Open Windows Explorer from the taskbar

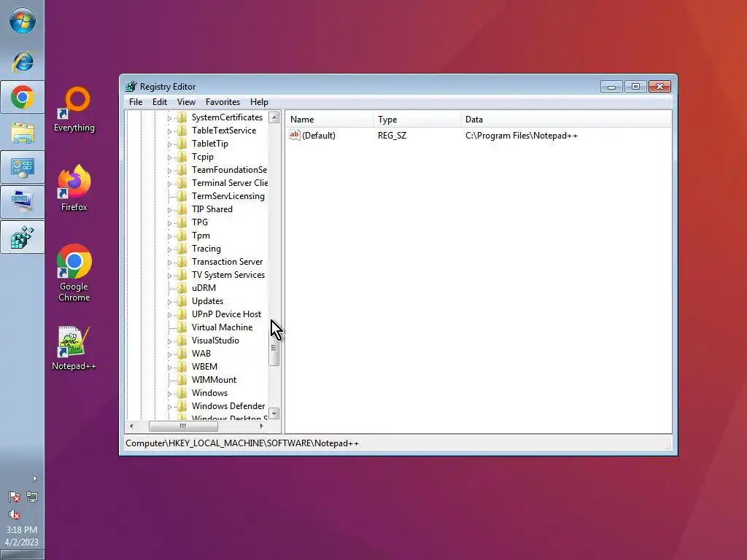[23, 133]
